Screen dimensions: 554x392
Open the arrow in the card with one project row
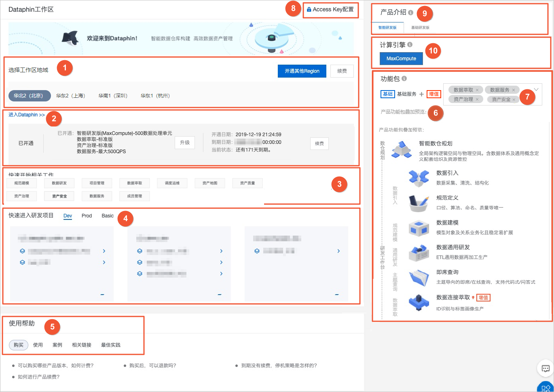point(338,251)
